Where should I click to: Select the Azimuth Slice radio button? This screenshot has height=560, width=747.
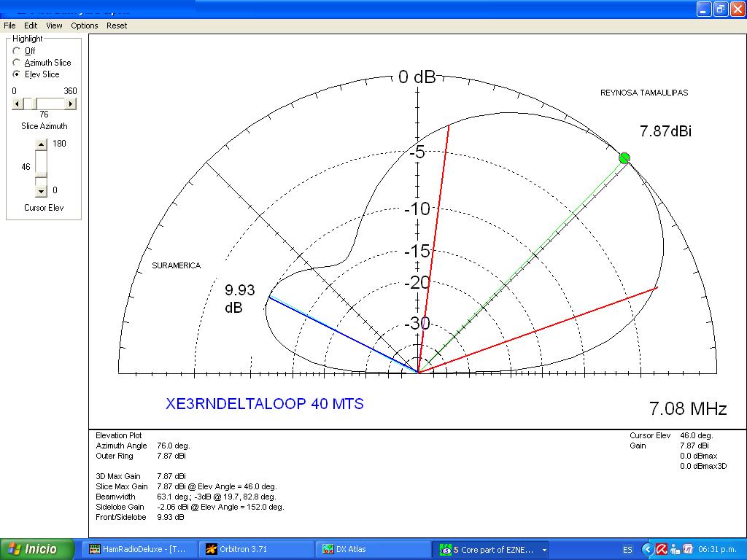point(17,63)
